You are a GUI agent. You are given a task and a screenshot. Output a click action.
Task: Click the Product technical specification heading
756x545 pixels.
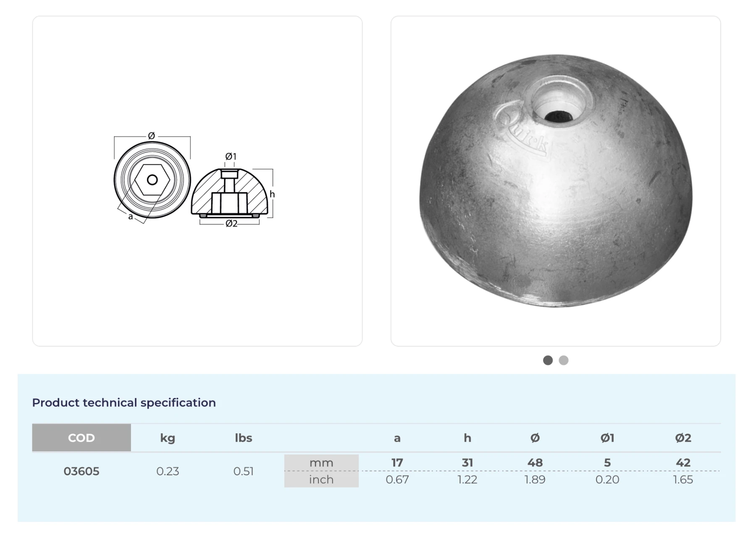(x=124, y=403)
